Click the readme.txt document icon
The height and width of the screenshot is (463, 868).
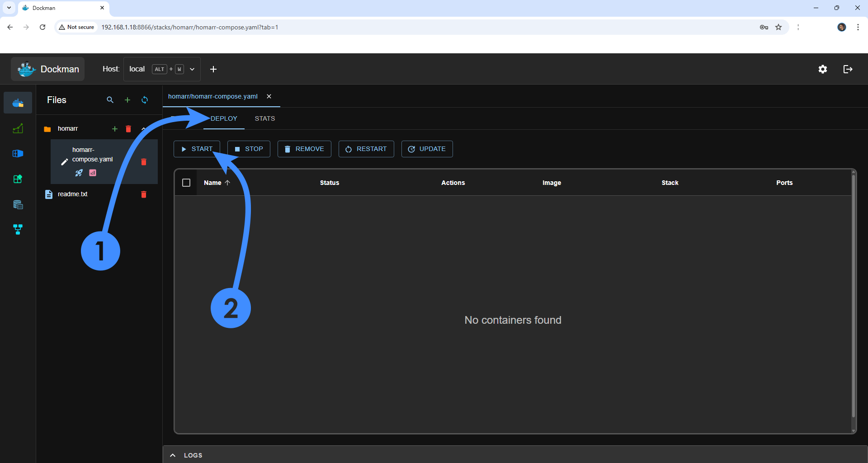[48, 194]
